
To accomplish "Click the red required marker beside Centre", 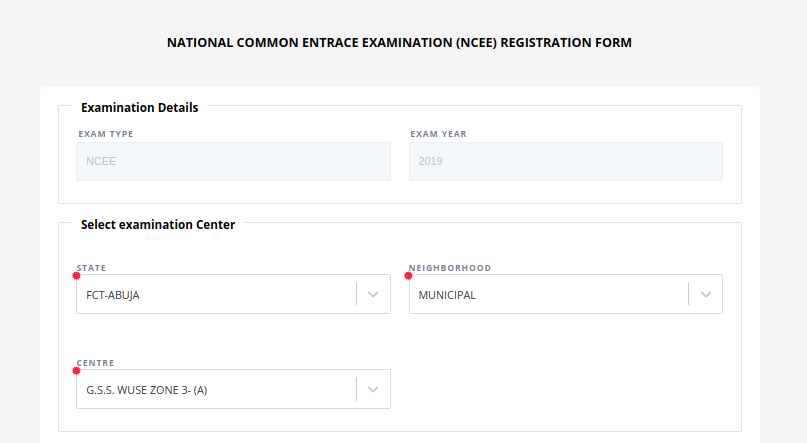I will click(x=77, y=370).
